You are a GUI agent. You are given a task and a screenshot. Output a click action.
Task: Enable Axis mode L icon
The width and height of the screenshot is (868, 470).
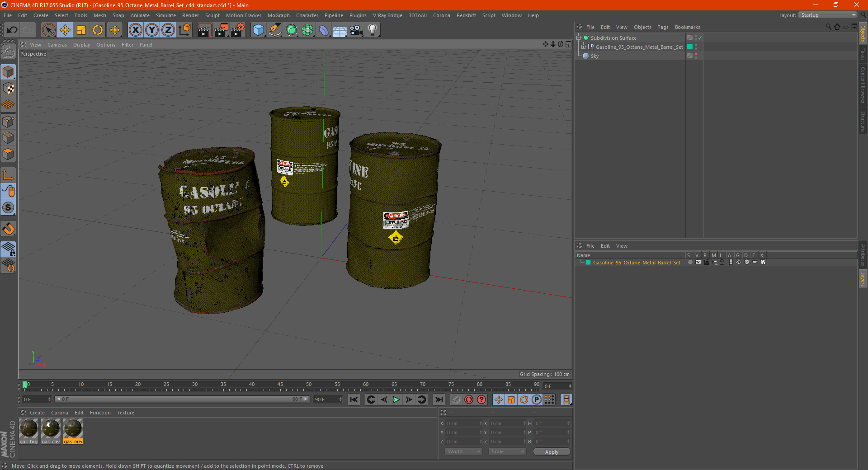click(x=8, y=175)
